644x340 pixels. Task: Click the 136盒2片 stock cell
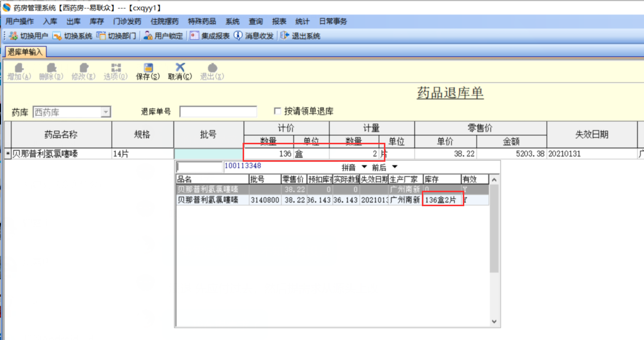pyautogui.click(x=442, y=200)
